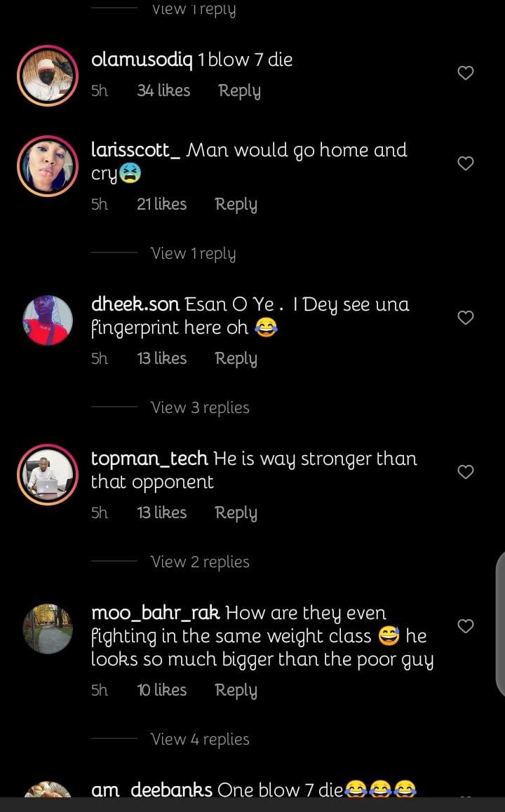Expand 1 reply under larisscott_'s comment
505x812 pixels.
click(193, 253)
